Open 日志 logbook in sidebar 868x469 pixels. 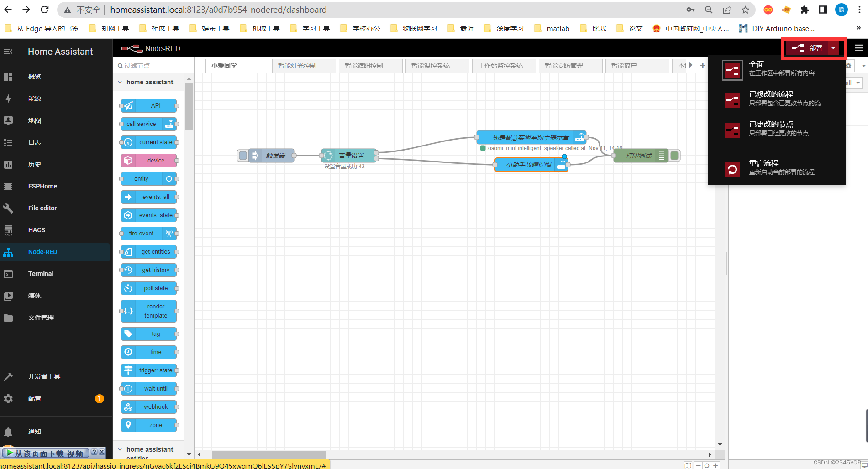[55, 142]
